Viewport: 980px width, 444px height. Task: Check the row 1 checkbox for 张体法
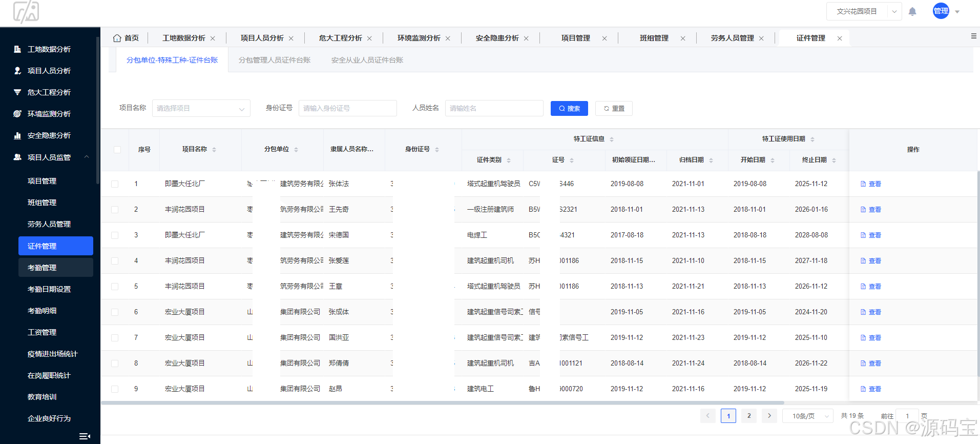(x=115, y=184)
